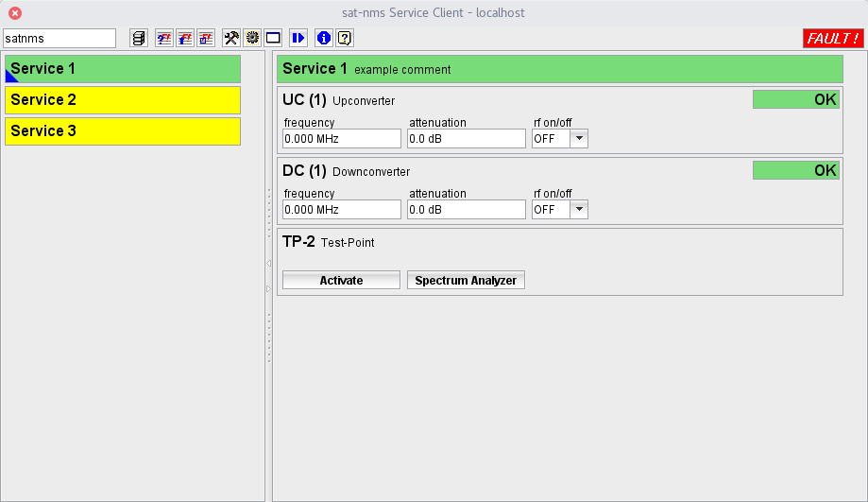Click the blank window rectangle toolbar icon

coord(273,38)
